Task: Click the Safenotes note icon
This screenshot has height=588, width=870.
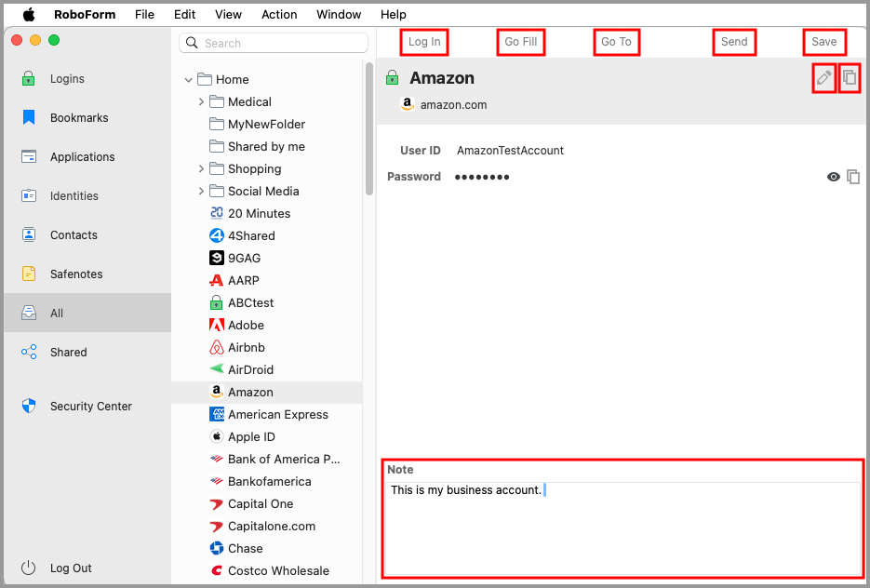Action: tap(28, 274)
